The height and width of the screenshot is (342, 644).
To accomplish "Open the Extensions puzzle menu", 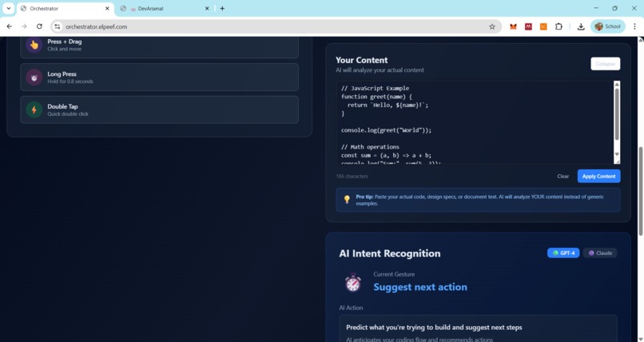I will (x=559, y=26).
